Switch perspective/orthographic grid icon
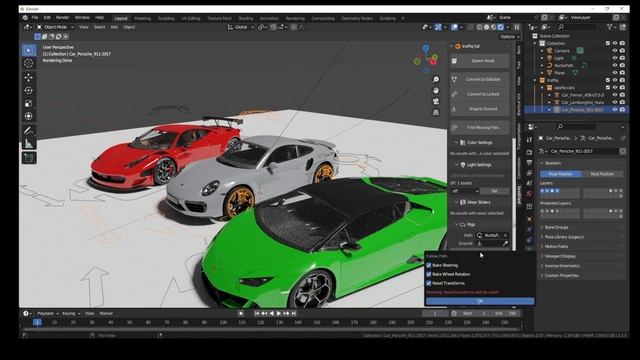The width and height of the screenshot is (640, 360). (x=436, y=112)
